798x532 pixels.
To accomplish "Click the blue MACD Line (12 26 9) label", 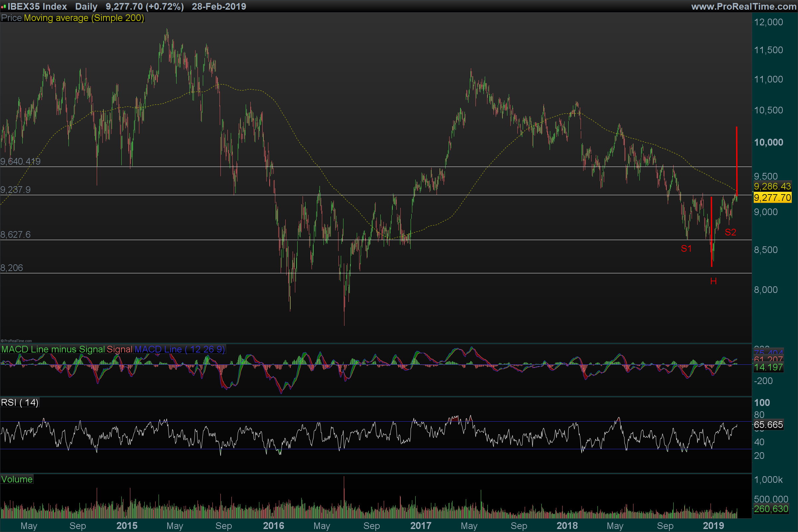I will point(180,349).
